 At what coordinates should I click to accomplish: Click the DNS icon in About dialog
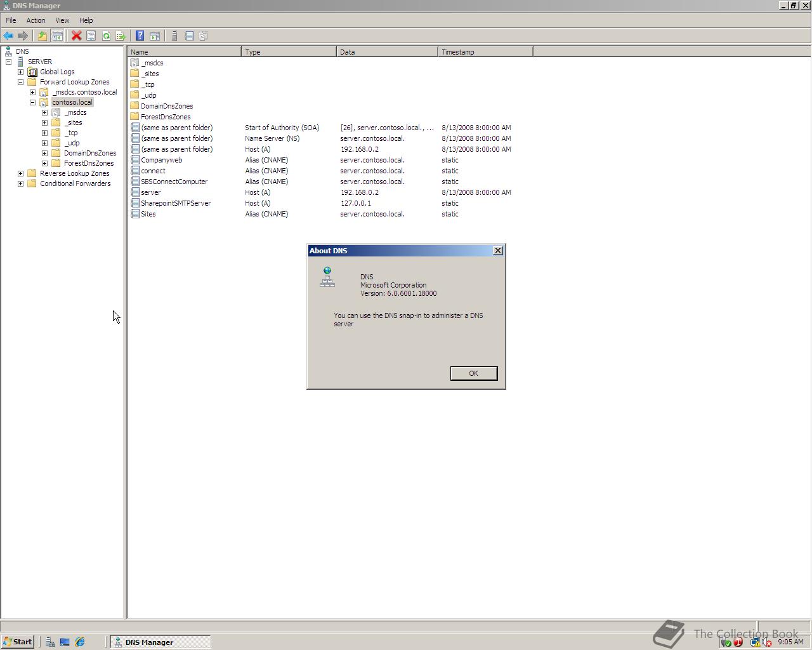pyautogui.click(x=327, y=277)
